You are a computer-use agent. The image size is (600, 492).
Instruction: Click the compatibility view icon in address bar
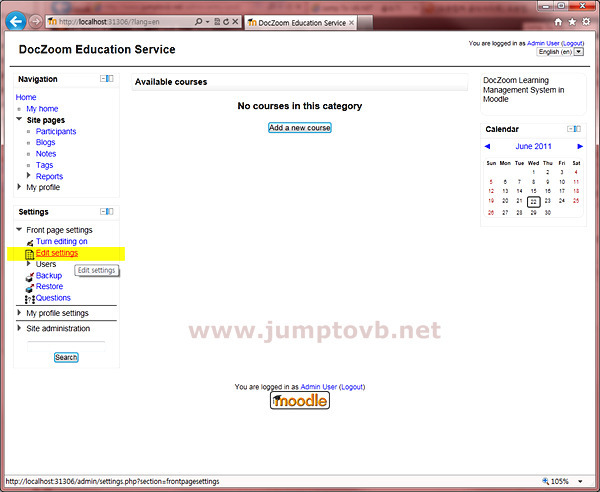(217, 22)
